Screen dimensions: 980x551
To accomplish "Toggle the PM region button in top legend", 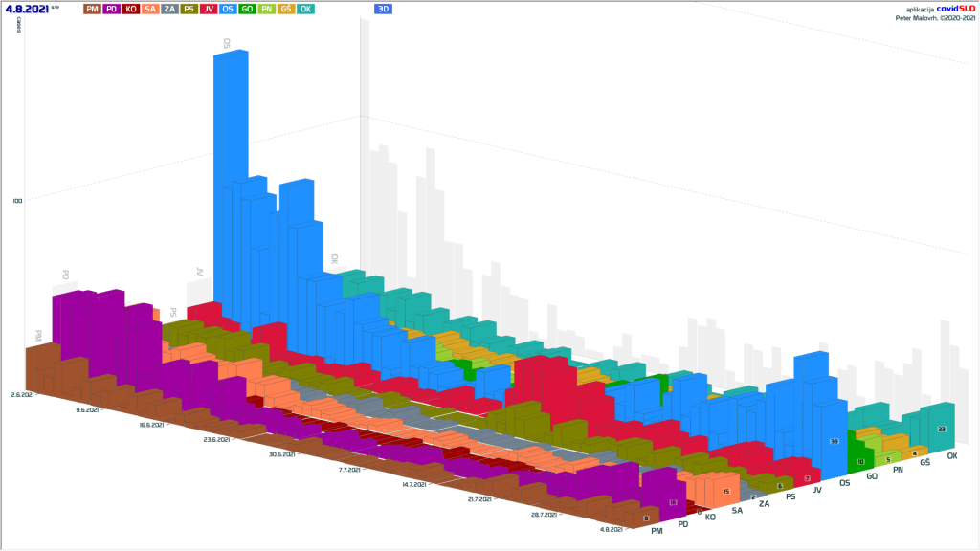I will [92, 9].
